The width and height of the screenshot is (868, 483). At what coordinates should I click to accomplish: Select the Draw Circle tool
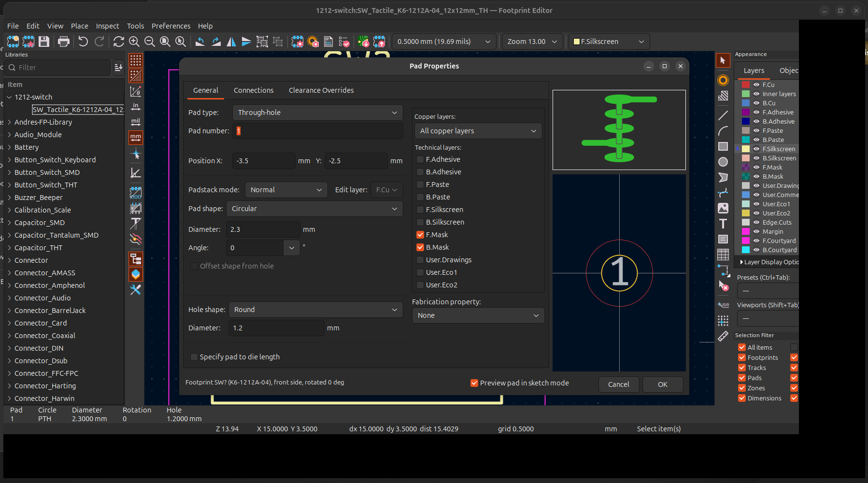pyautogui.click(x=723, y=162)
